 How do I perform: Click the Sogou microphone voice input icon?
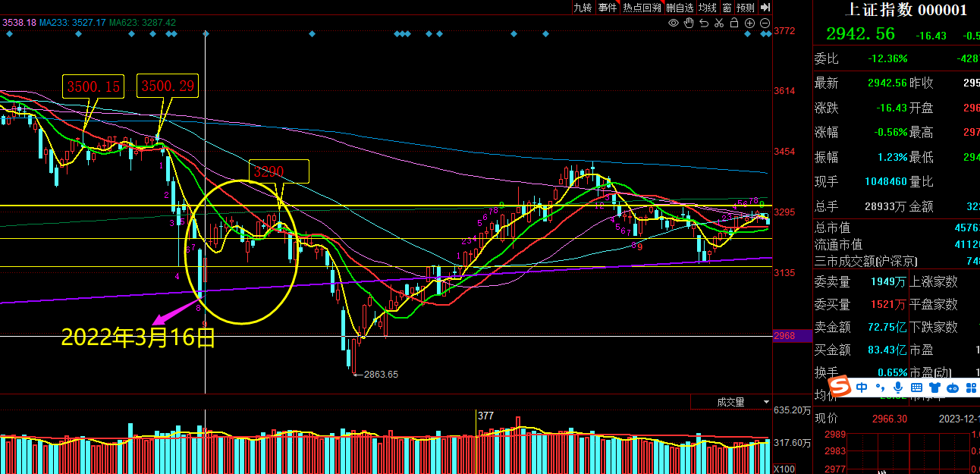pos(898,388)
